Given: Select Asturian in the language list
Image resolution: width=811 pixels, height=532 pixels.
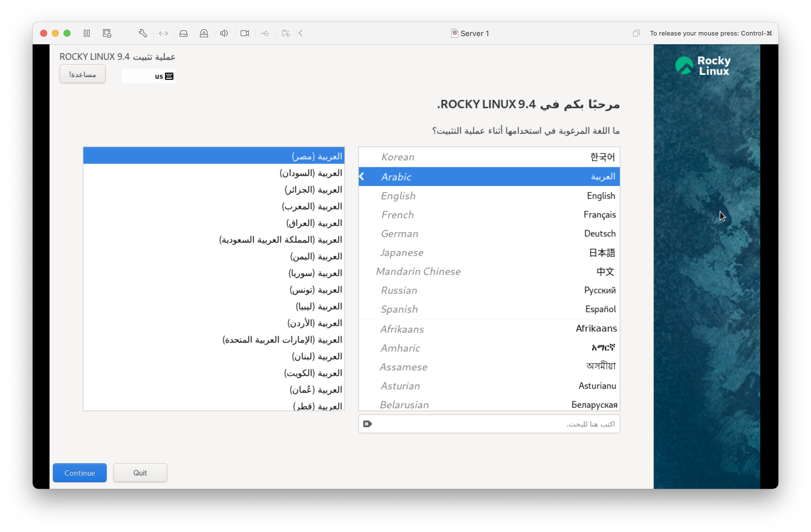Looking at the screenshot, I should 489,386.
